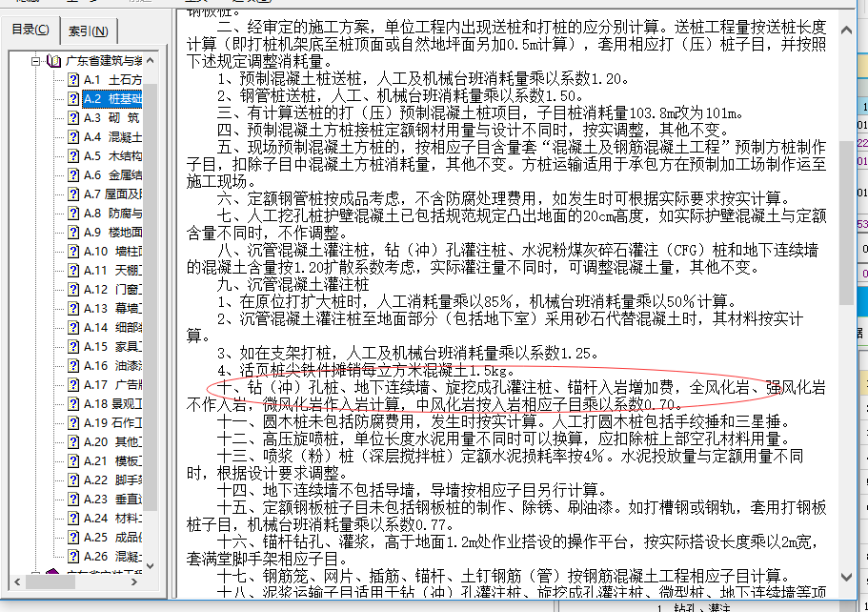Viewport: 868px width, 612px height.
Task: Open A.21 模板 chapter
Action: tap(112, 460)
